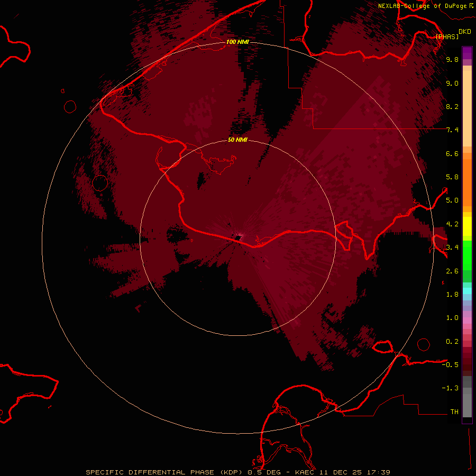
Task: Click the KAEC 11 DEC 25 17:39 timestamp
Action: [342, 472]
